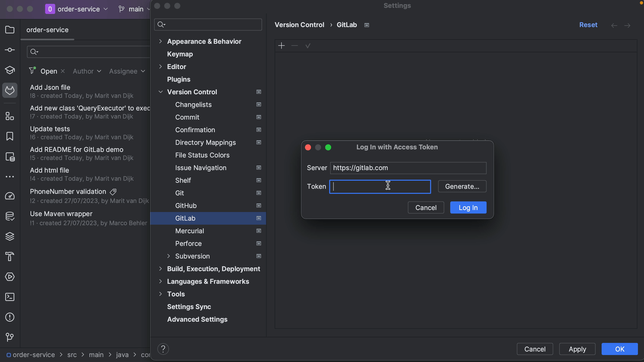Click inside the Token input field
Screen dimensions: 644x362
point(380,186)
